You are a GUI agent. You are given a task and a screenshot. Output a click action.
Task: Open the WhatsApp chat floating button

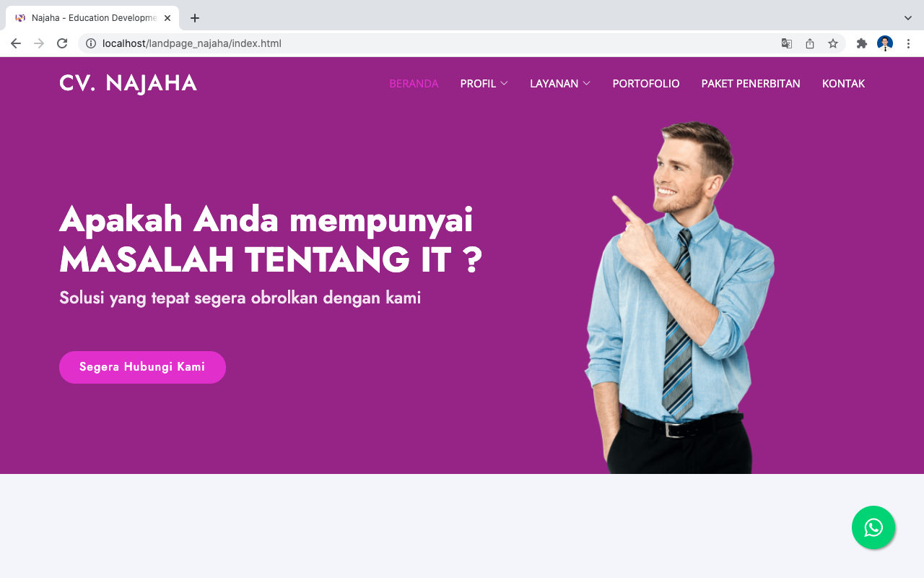(873, 527)
